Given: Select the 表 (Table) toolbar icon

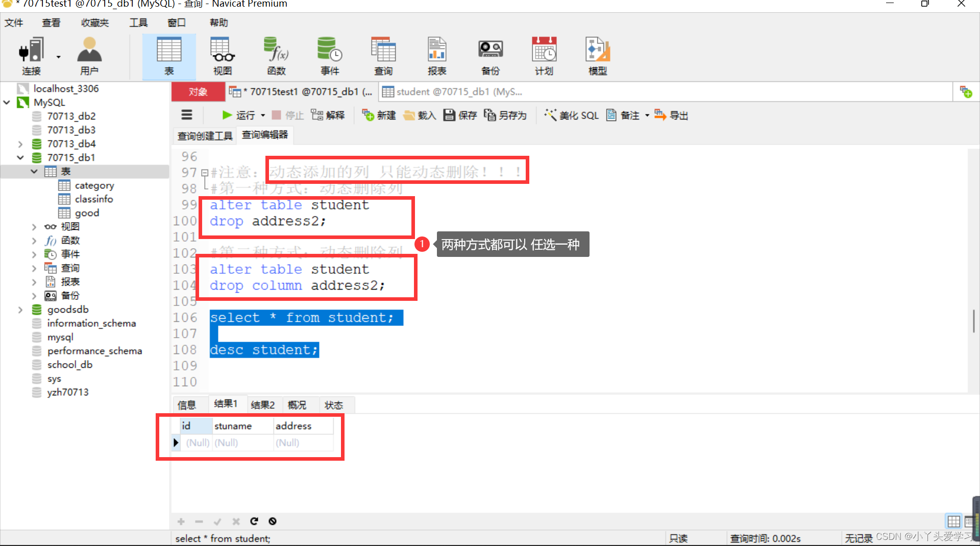Looking at the screenshot, I should pyautogui.click(x=169, y=56).
